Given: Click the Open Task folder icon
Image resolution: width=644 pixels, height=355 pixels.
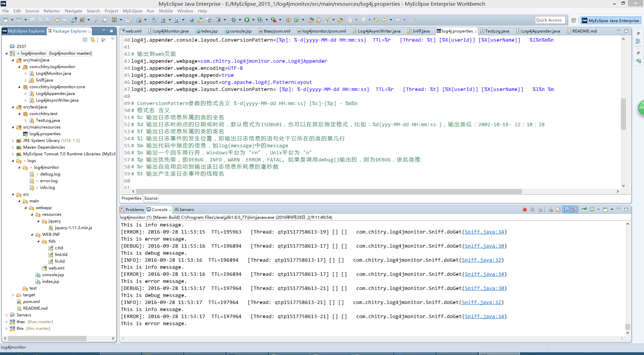Looking at the screenshot, I should click(x=319, y=20).
